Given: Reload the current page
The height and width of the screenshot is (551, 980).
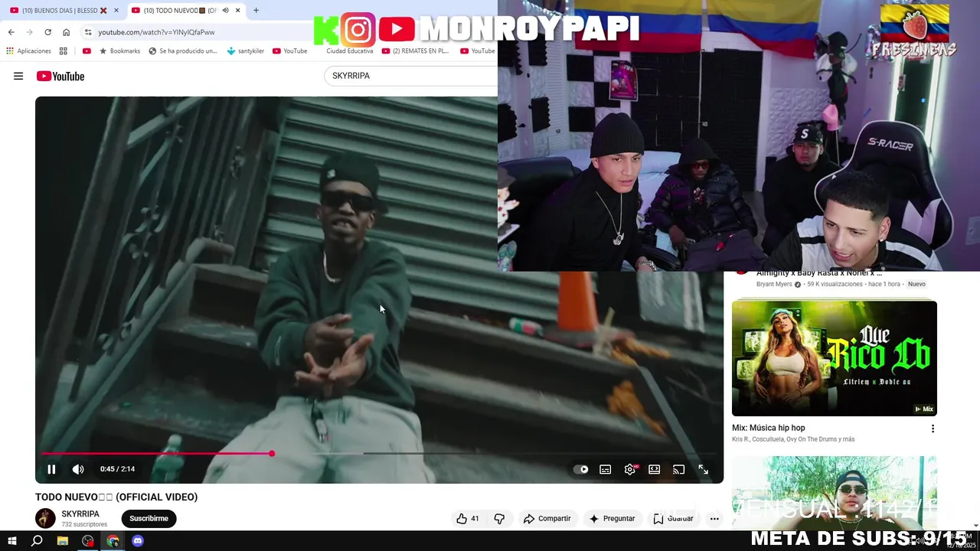Looking at the screenshot, I should (47, 32).
